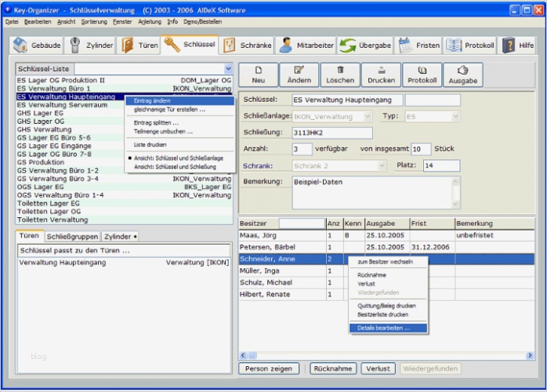Viewport: 547px width, 392px height.
Task: Choose 'Rücknahme' in owner context menu
Action: coord(388,275)
